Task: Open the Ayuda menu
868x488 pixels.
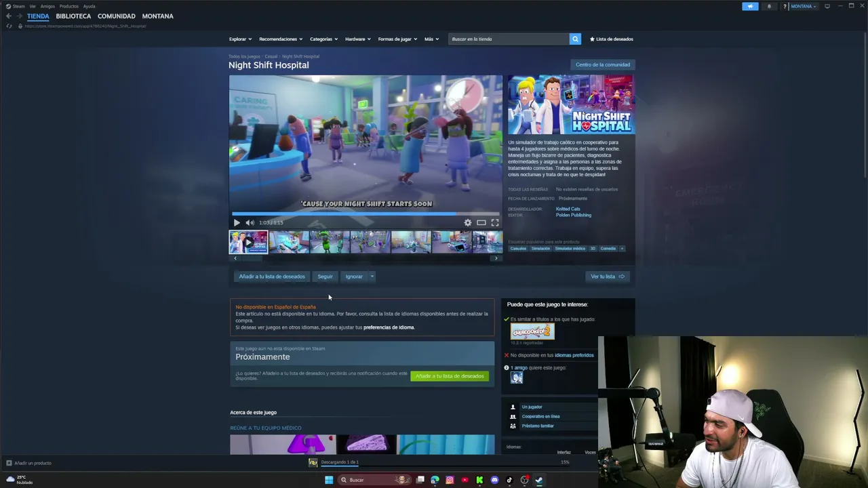Action: click(x=89, y=6)
